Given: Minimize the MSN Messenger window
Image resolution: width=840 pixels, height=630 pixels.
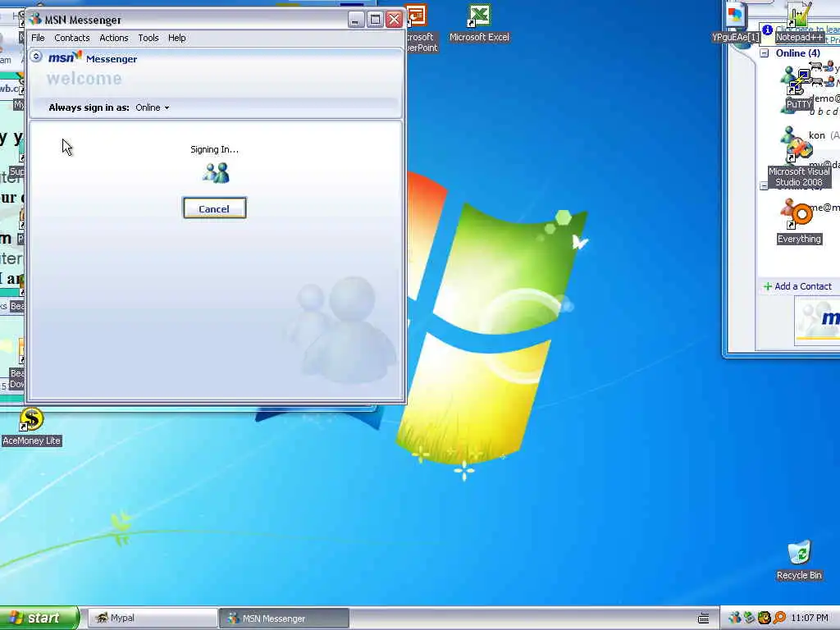Looking at the screenshot, I should [356, 20].
